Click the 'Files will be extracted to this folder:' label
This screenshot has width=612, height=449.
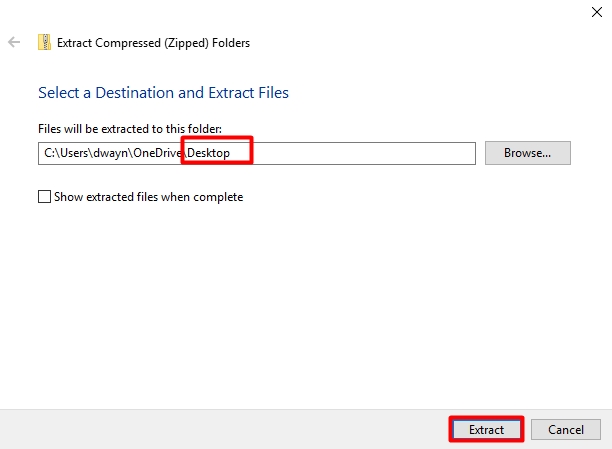(x=130, y=129)
